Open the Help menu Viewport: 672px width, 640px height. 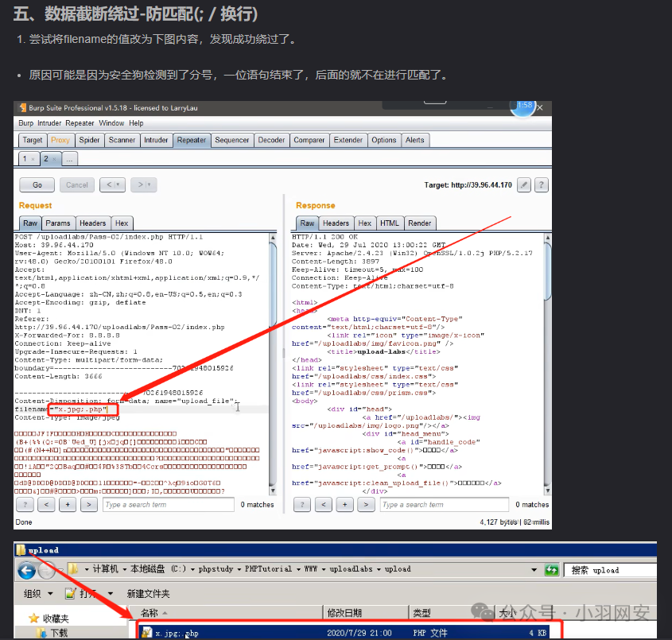[x=136, y=123]
